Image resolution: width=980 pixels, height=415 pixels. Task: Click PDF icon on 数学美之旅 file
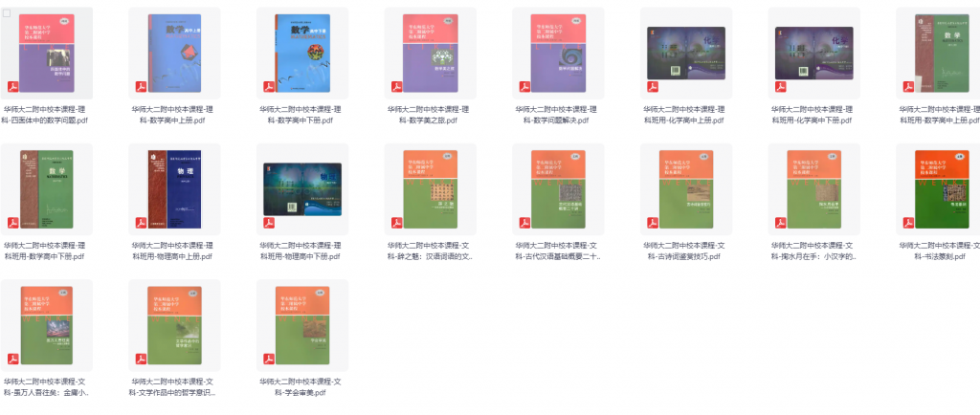[x=397, y=87]
